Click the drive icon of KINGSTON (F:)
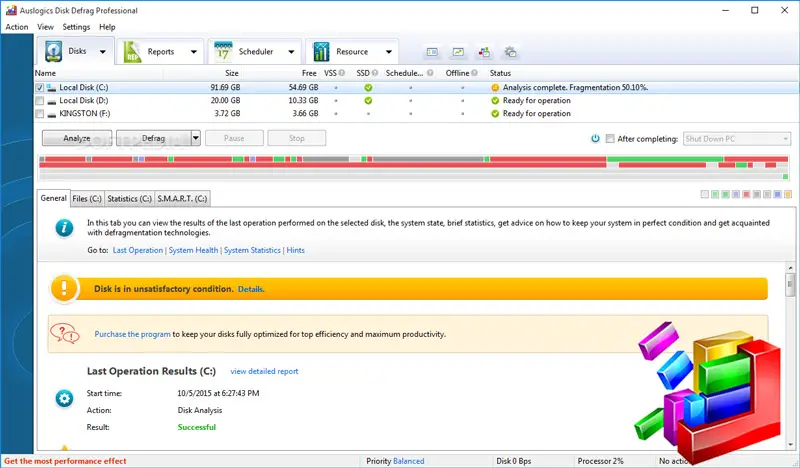The width and height of the screenshot is (800, 468). click(x=52, y=114)
